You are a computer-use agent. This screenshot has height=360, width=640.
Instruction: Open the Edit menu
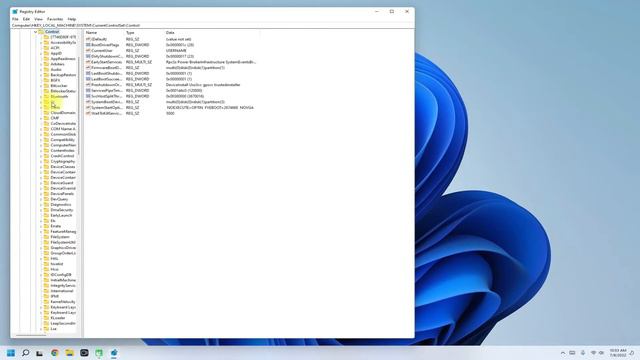[x=26, y=19]
